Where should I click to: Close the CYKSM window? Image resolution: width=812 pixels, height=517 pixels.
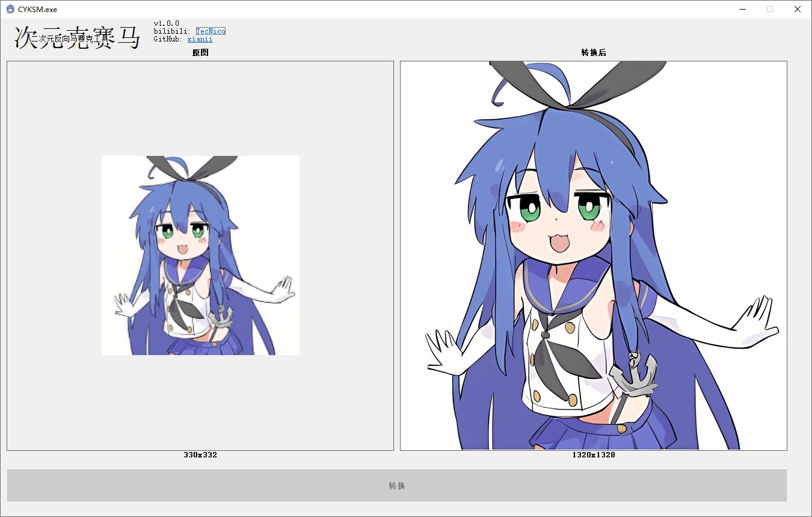tap(798, 9)
